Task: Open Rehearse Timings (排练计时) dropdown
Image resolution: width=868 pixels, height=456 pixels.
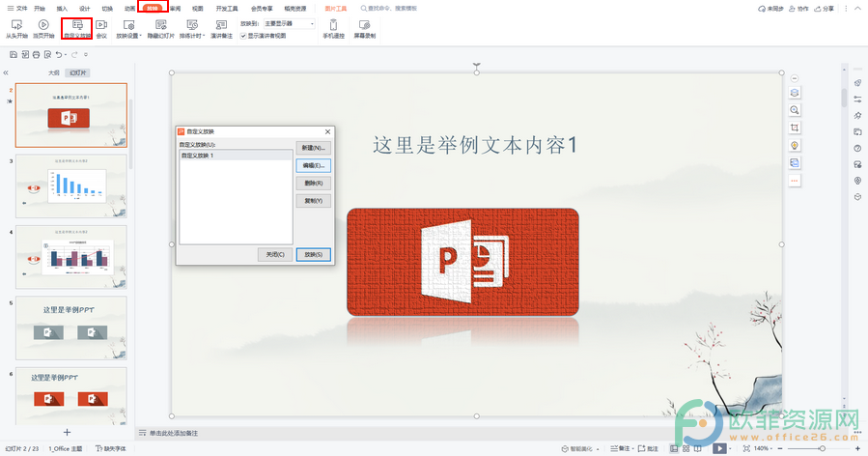Action: 191,29
